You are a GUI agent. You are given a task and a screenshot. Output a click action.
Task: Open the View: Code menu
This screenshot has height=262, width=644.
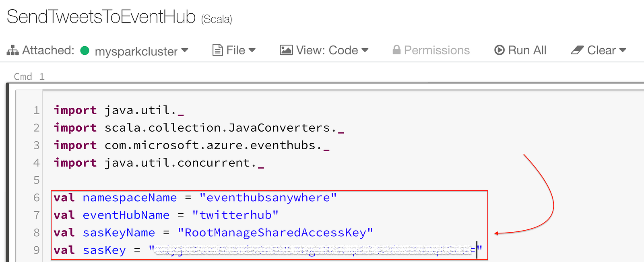(x=324, y=50)
